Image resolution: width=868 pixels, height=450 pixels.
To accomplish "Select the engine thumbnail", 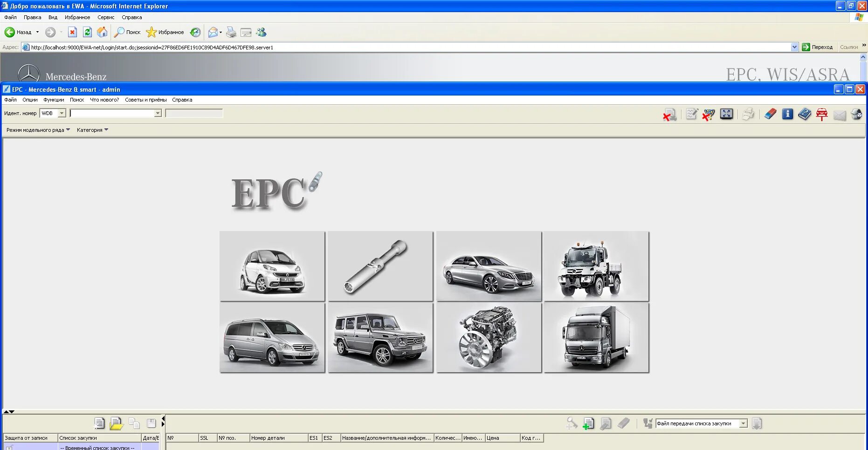I will pos(489,338).
